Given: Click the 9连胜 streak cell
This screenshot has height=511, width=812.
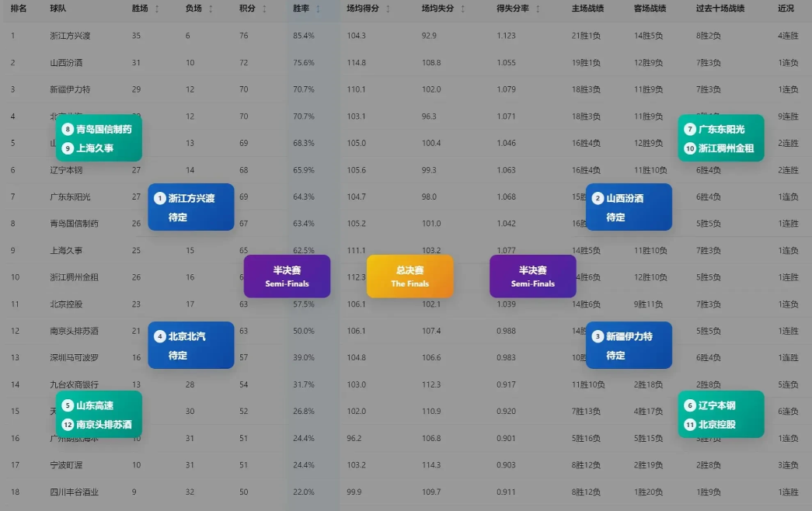Looking at the screenshot, I should [x=788, y=116].
